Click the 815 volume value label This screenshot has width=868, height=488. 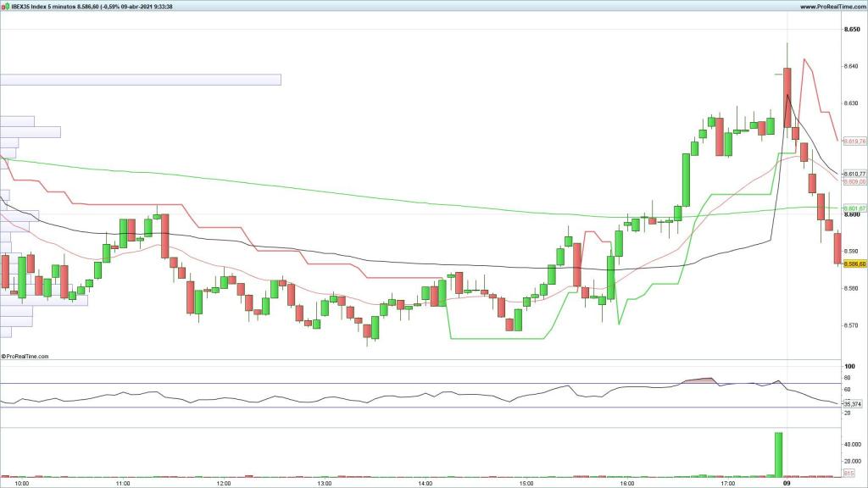tap(849, 473)
